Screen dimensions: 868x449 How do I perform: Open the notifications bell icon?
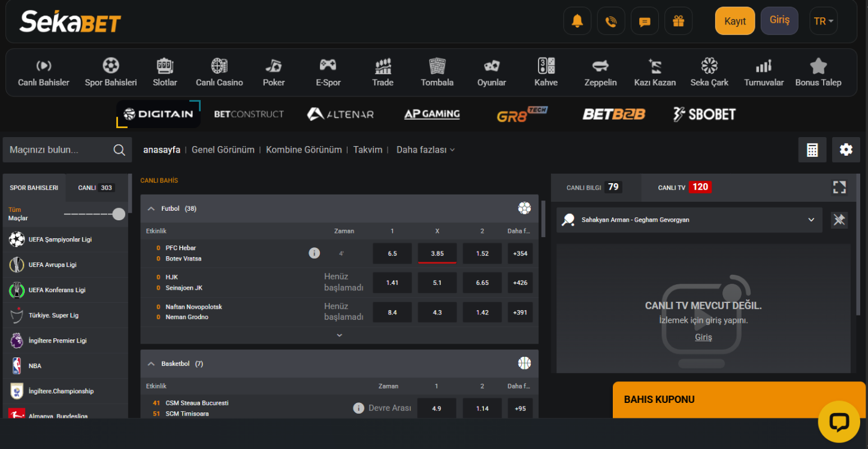point(577,21)
